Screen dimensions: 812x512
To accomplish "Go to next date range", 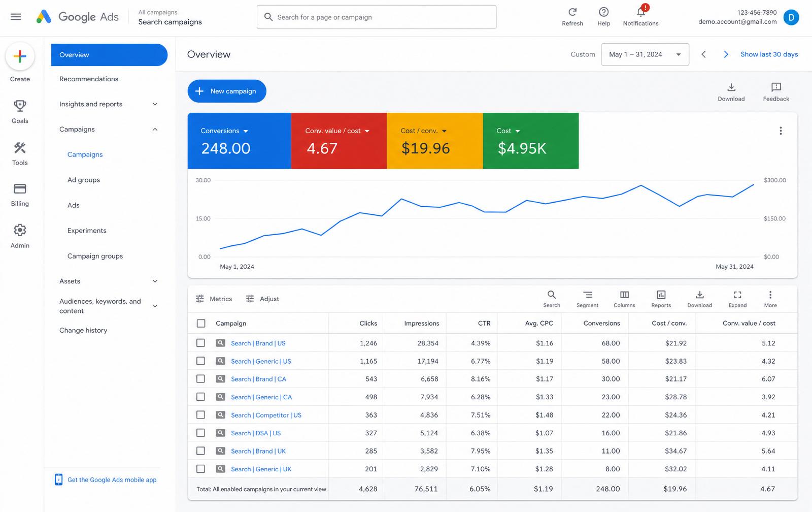I will [x=726, y=54].
